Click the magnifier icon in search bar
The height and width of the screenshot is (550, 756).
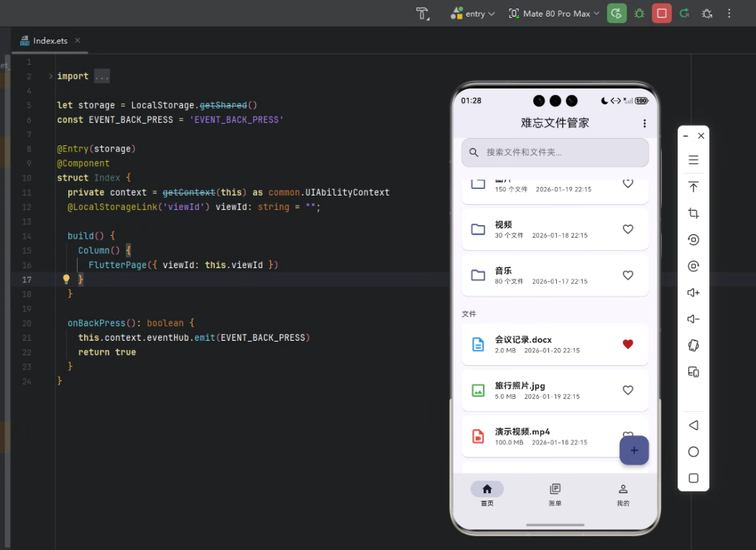[x=474, y=152]
